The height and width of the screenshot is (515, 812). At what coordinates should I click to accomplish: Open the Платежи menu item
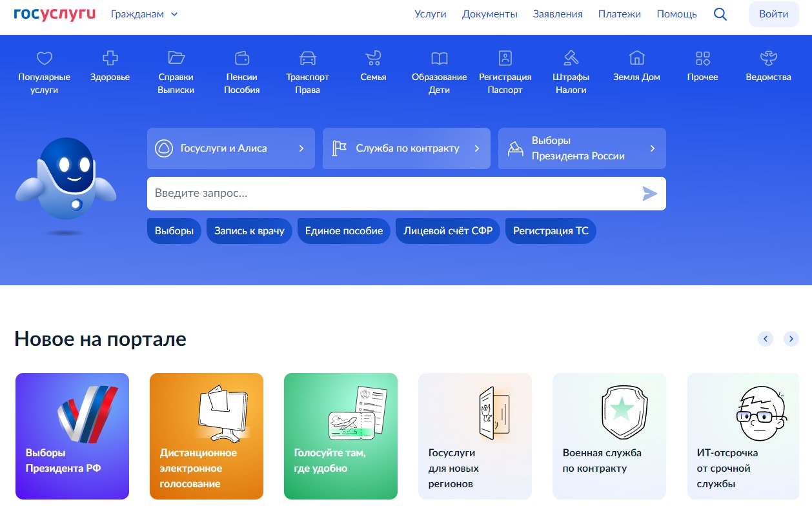point(620,14)
